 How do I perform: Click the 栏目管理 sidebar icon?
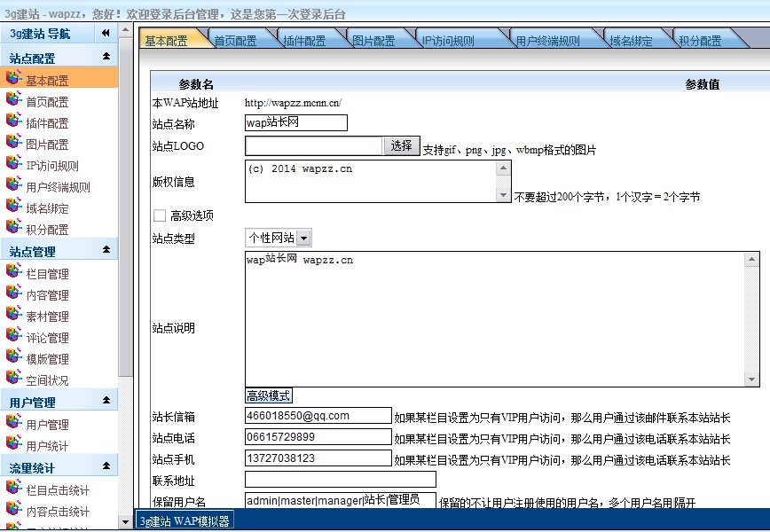click(13, 273)
